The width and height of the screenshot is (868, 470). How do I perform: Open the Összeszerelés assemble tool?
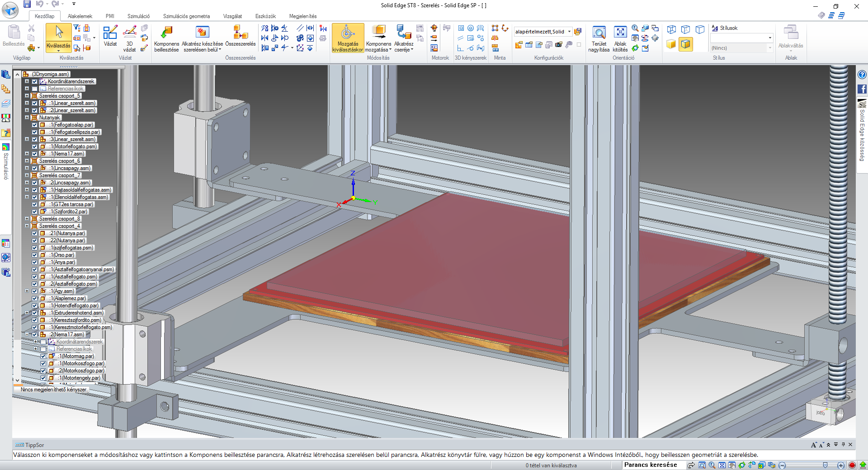tap(240, 33)
